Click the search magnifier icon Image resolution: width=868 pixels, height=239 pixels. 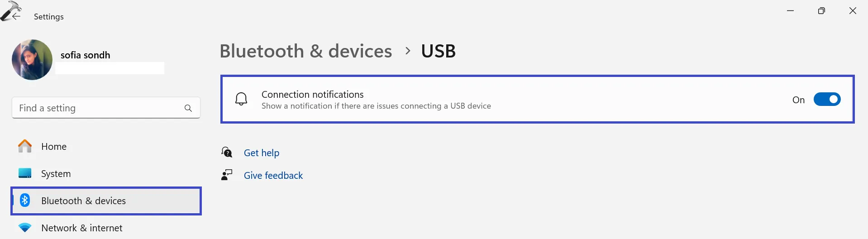tap(188, 108)
